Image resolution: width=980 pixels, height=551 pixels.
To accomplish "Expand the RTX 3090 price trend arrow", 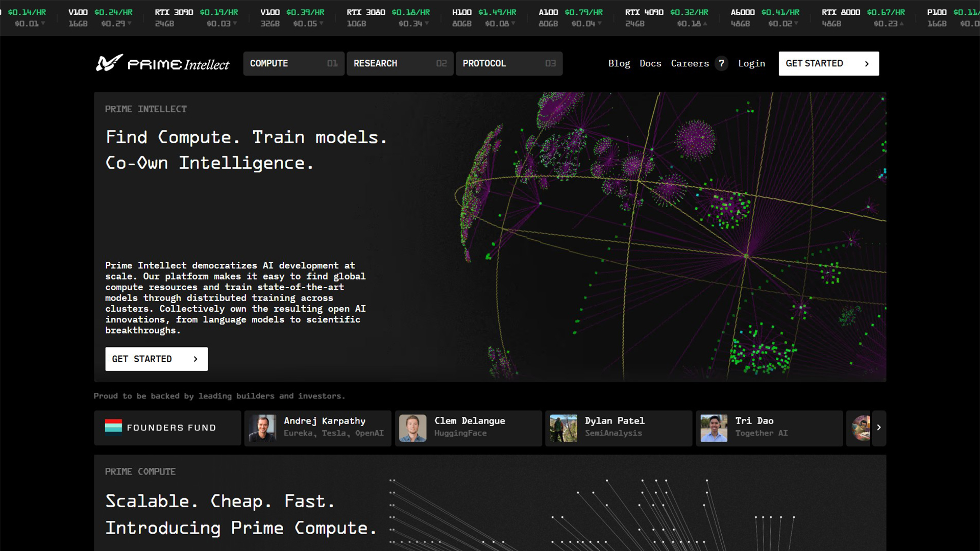I will pyautogui.click(x=234, y=23).
